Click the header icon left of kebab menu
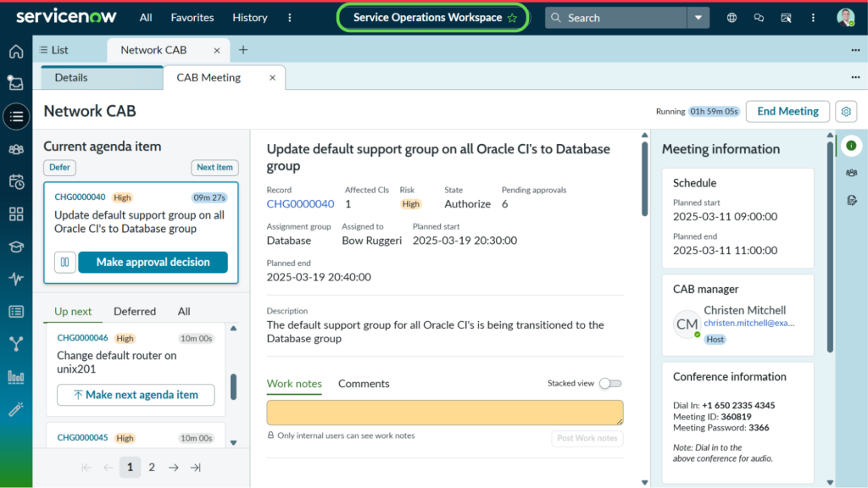This screenshot has width=868, height=488. pos(786,18)
